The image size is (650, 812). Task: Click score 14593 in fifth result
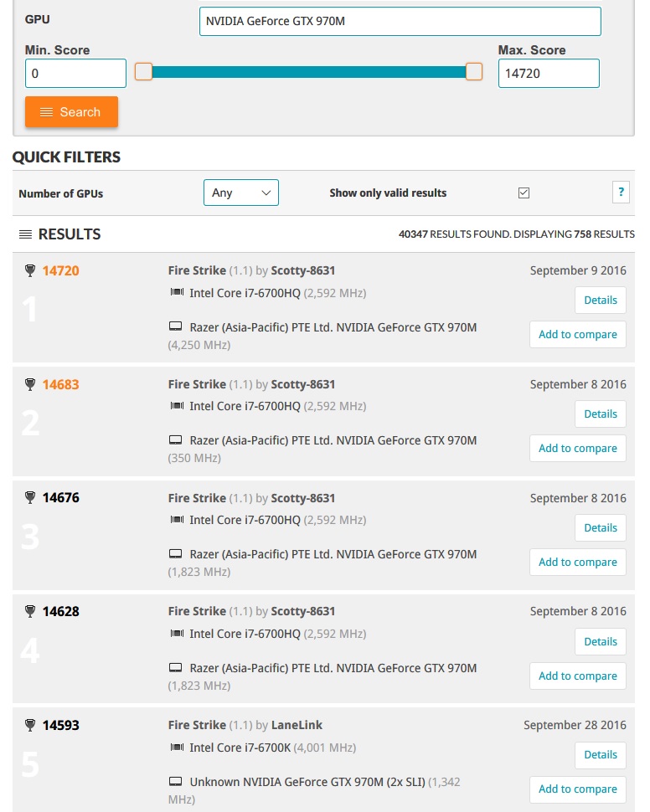pos(60,725)
